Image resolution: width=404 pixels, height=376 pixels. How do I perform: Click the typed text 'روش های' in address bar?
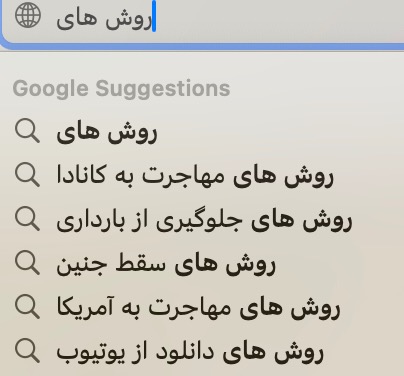104,19
